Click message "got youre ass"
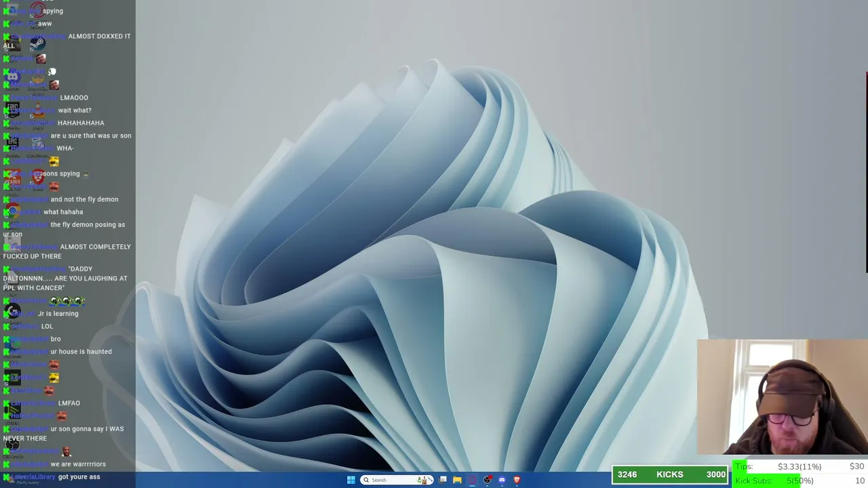 click(79, 477)
